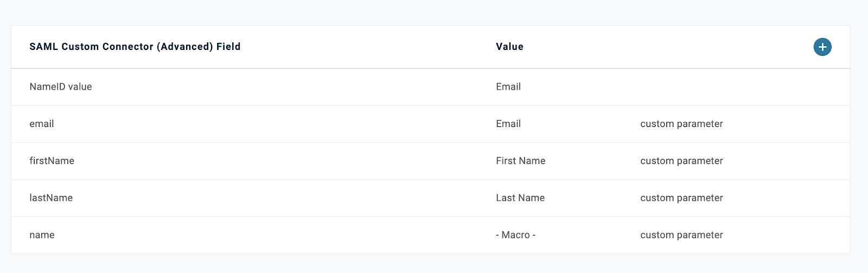
Task: Click the SAML Custom Connector Field header
Action: point(135,47)
